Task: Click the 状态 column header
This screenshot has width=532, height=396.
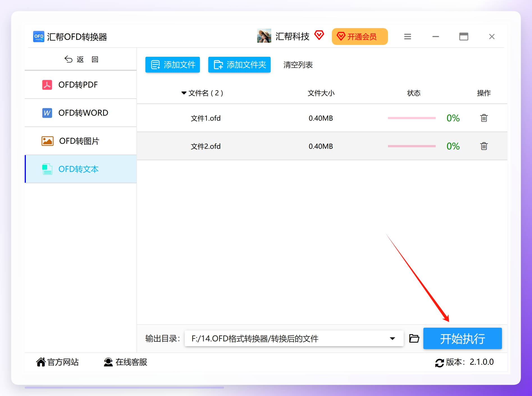Action: (414, 93)
